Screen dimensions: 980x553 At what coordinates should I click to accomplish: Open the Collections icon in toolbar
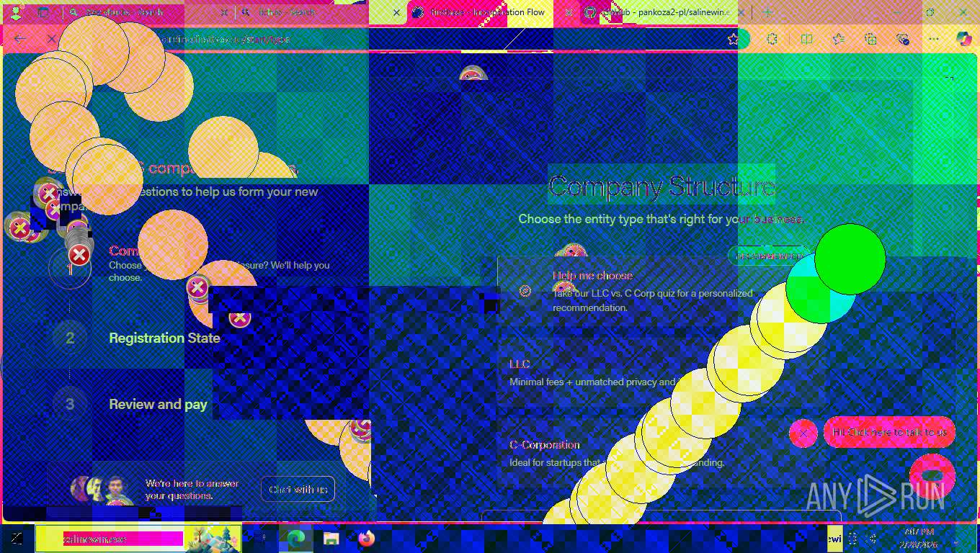pyautogui.click(x=870, y=39)
